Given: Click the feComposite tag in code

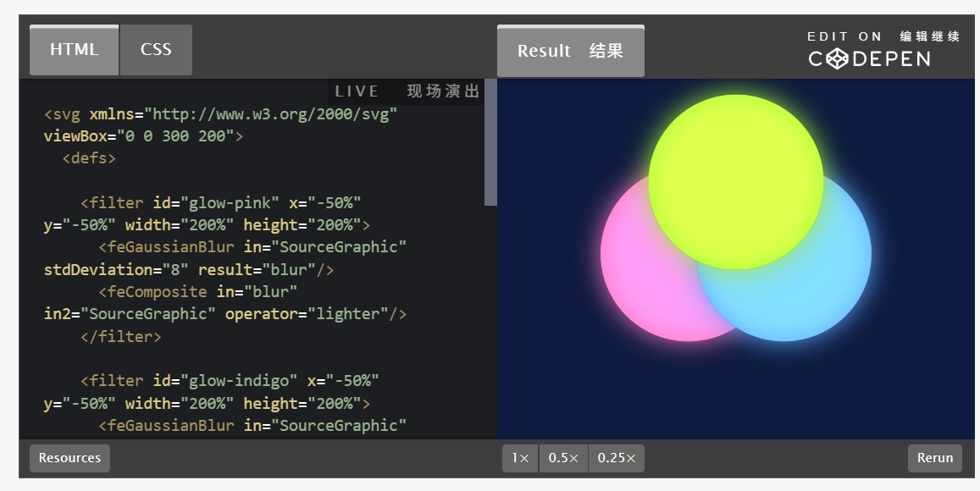Looking at the screenshot, I should [157, 292].
